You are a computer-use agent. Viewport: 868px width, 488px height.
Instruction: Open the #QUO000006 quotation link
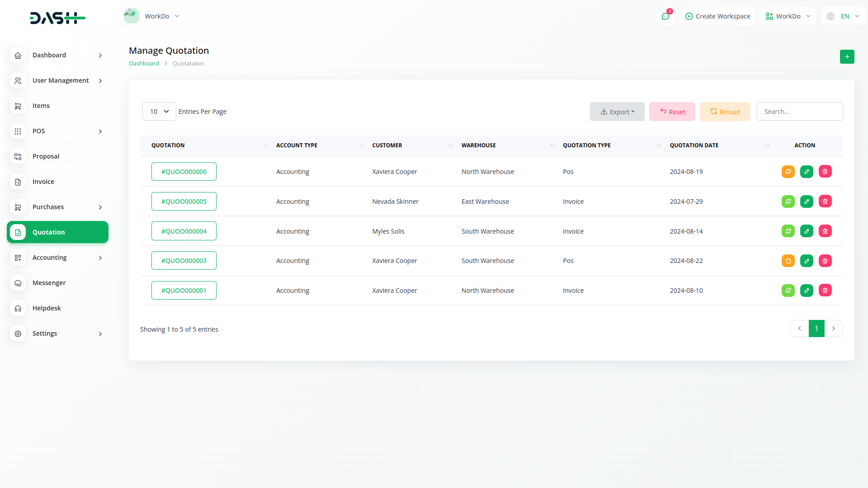(x=184, y=172)
